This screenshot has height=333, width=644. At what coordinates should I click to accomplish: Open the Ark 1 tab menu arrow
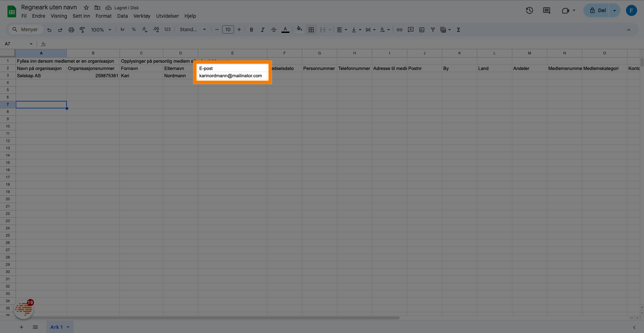68,327
